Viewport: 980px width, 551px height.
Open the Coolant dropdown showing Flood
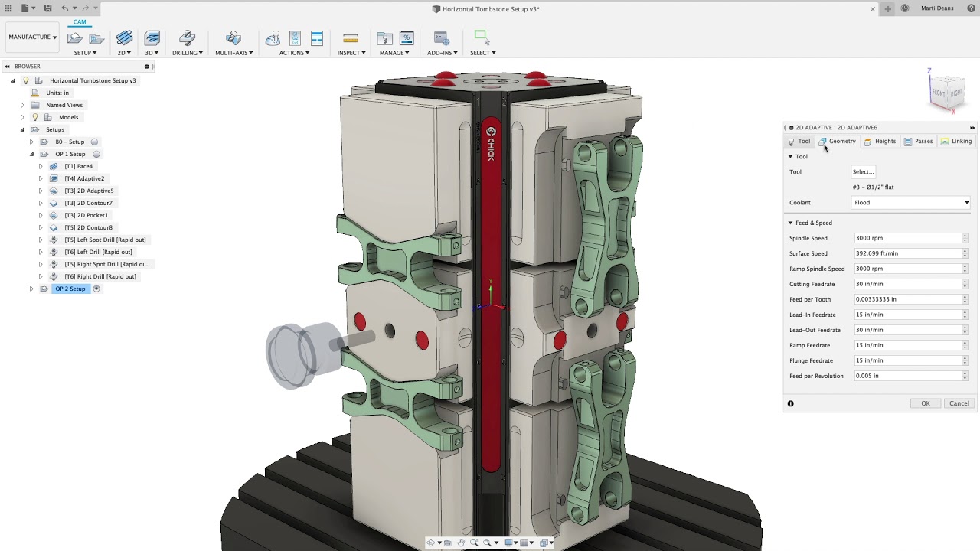911,203
